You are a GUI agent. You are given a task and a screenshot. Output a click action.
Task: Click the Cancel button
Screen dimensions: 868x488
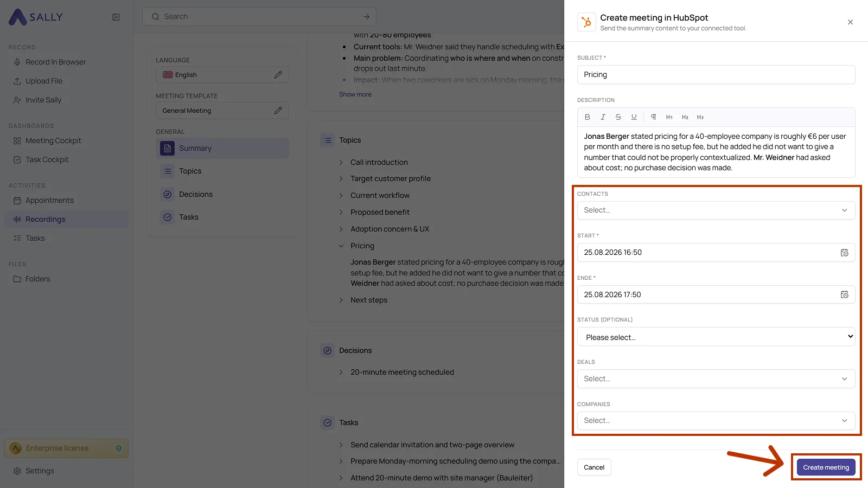[594, 467]
